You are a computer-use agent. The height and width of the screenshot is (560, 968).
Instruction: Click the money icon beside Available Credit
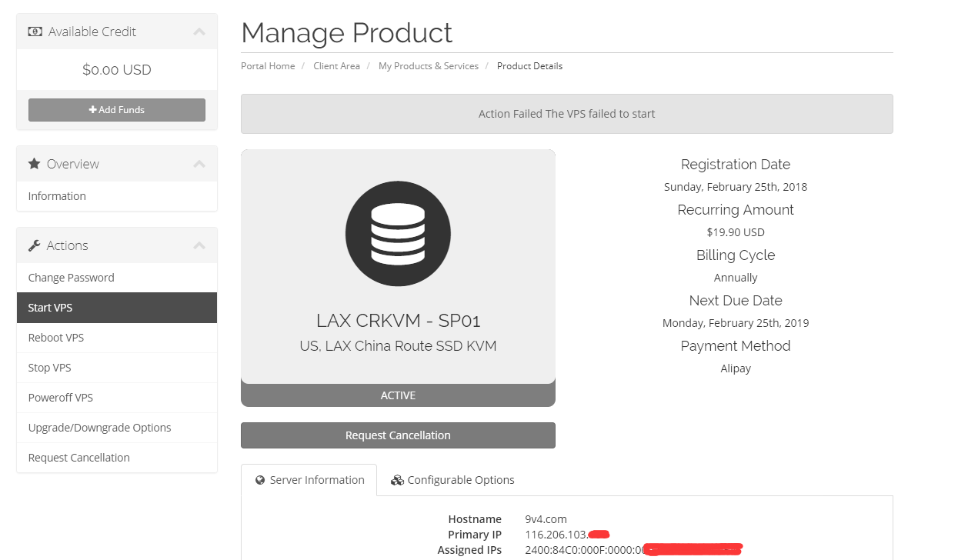pos(35,32)
